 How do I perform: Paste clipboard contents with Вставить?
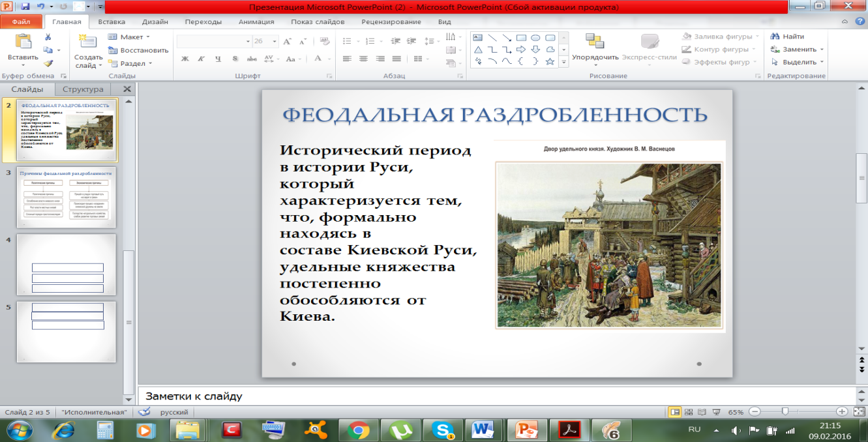click(23, 48)
